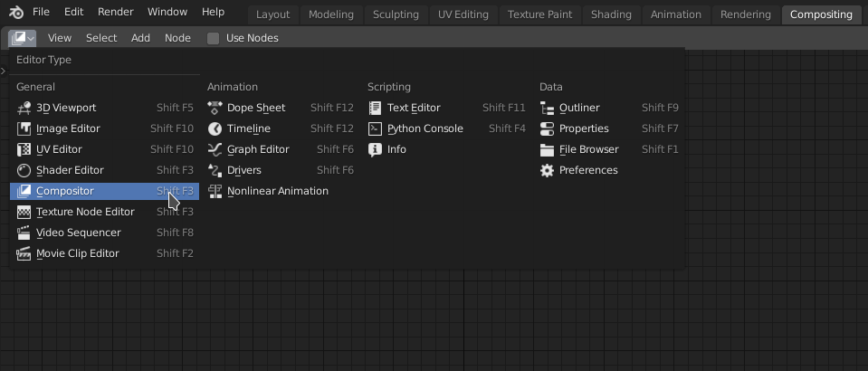This screenshot has width=868, height=371.
Task: Select Drivers editor entry
Action: tap(281, 170)
